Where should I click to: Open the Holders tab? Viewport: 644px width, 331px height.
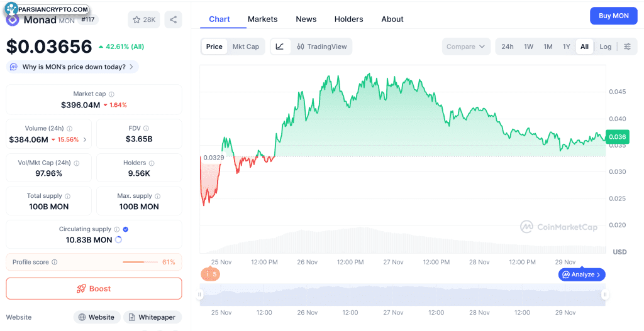pos(348,19)
